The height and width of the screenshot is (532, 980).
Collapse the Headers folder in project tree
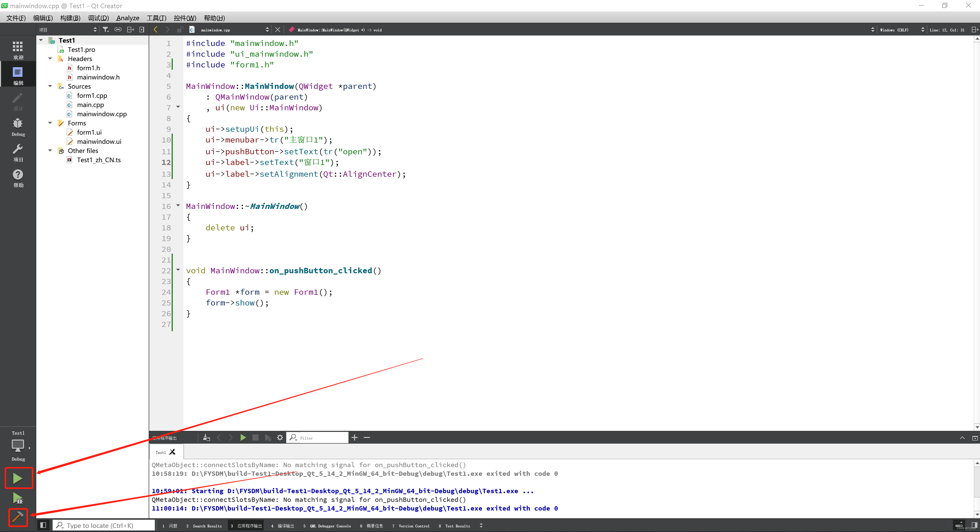(x=50, y=58)
